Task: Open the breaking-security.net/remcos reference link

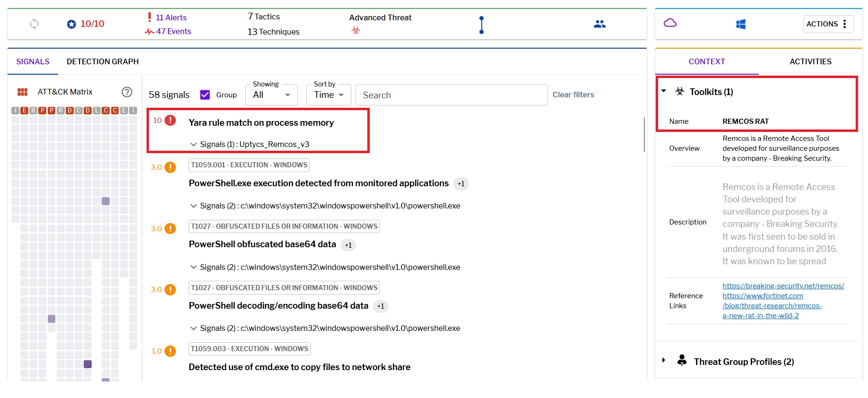Action: pyautogui.click(x=783, y=286)
